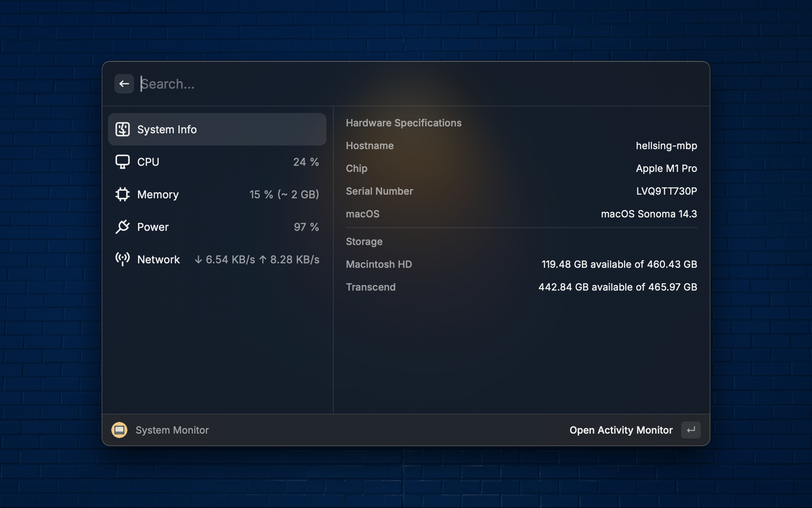Click the serial number LVQ9TT730P
812x508 pixels.
click(666, 191)
